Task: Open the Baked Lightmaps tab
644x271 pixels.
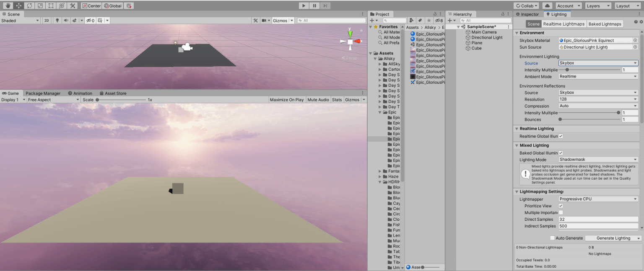Action: (x=605, y=24)
